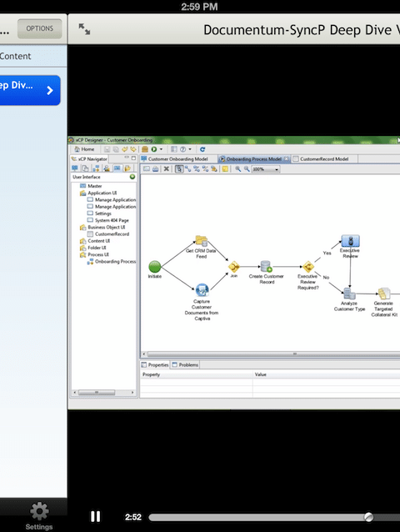Select Generate Targeted Collateral Kit activity
The height and width of the screenshot is (532, 400).
(x=383, y=294)
